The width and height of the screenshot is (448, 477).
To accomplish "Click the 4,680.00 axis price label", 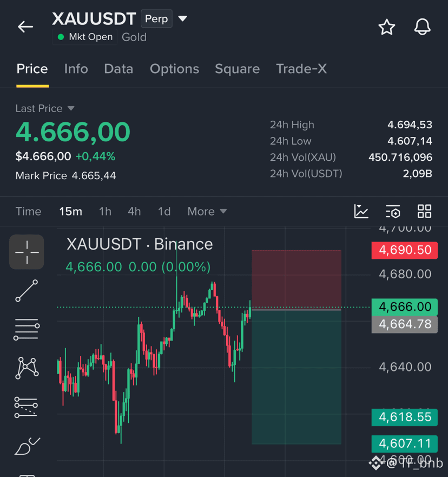I will coord(405,275).
